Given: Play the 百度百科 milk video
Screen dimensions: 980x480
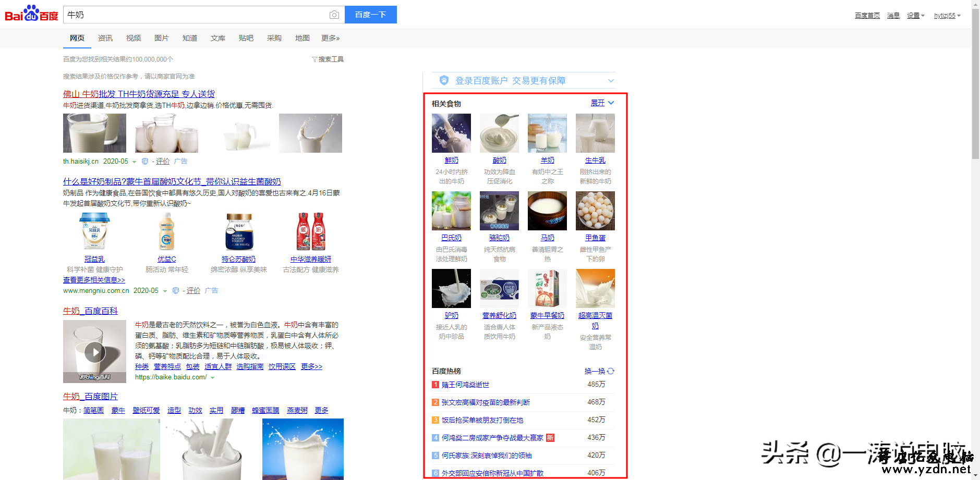Looking at the screenshot, I should 95,352.
